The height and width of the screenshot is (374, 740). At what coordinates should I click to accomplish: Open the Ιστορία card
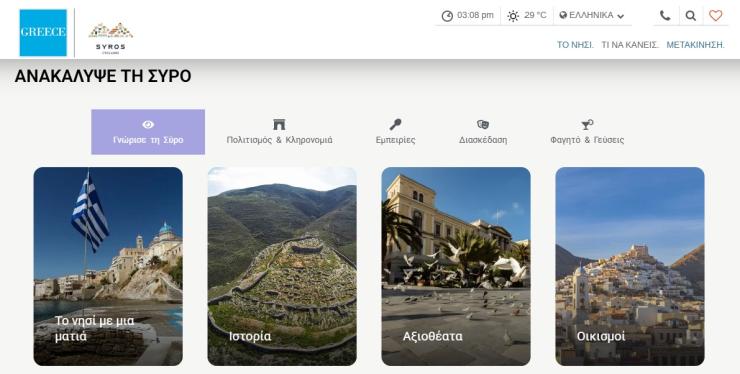point(282,266)
